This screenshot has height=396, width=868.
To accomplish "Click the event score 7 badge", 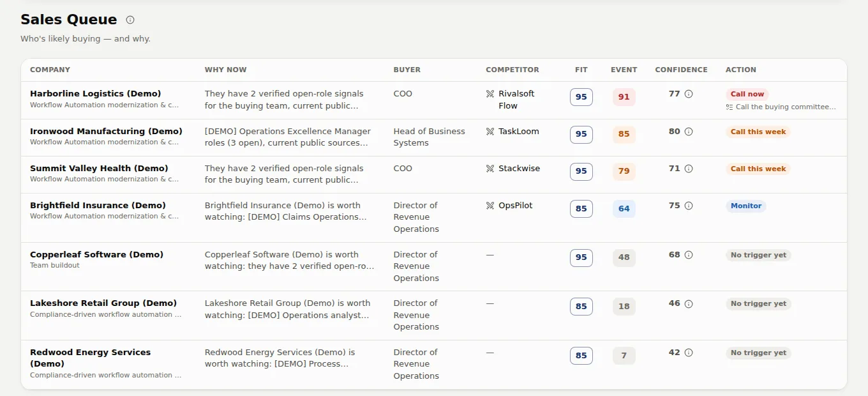I will [624, 356].
